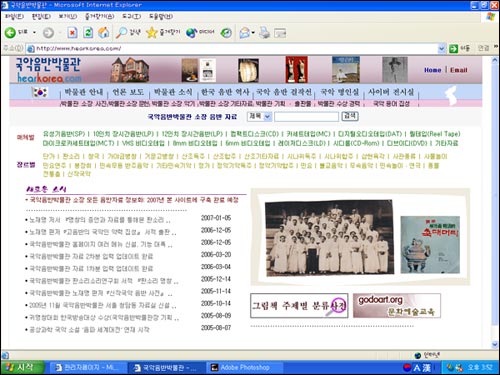
Task: Click the search submit button beside the field
Action: [x=350, y=116]
